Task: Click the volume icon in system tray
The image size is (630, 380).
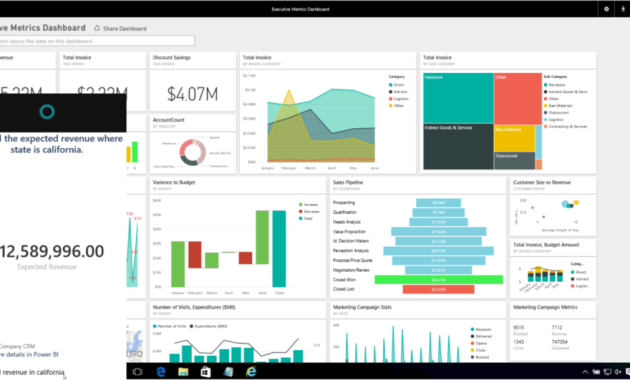Action: point(618,372)
